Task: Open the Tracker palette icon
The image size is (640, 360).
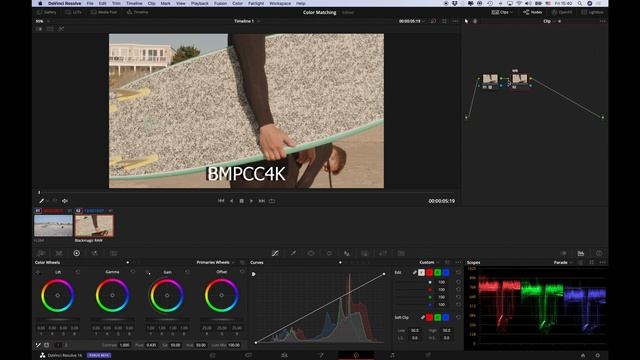Action: pyautogui.click(x=329, y=253)
